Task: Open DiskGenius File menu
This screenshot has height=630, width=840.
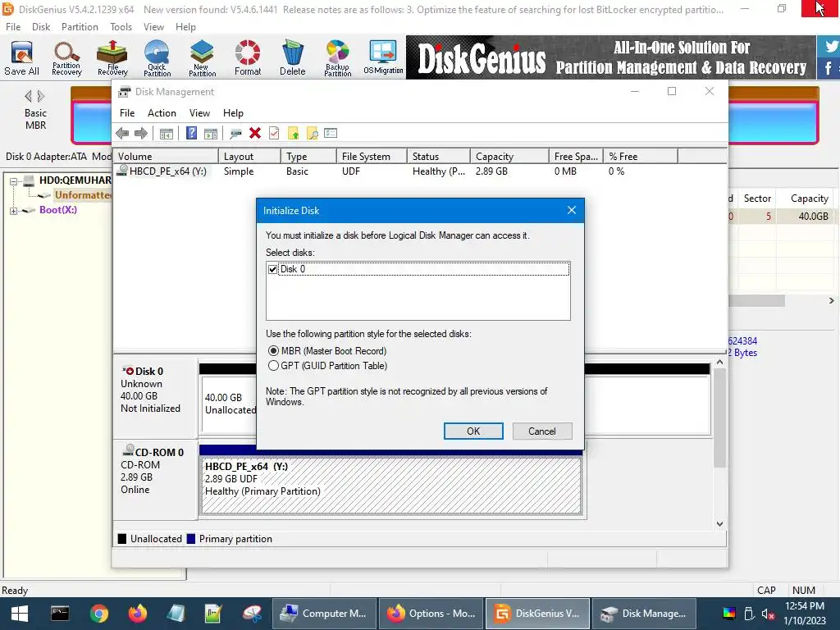Action: 13,27
